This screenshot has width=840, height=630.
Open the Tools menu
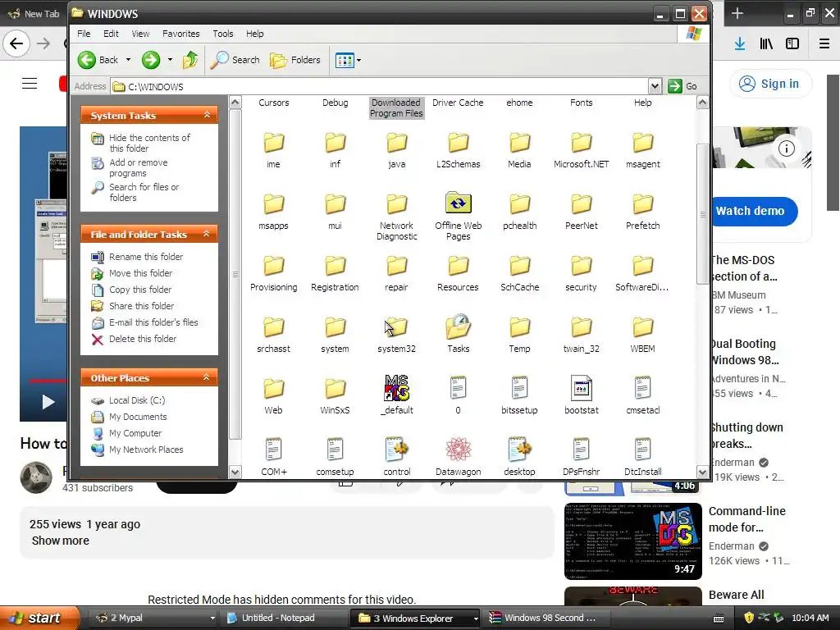coord(223,33)
